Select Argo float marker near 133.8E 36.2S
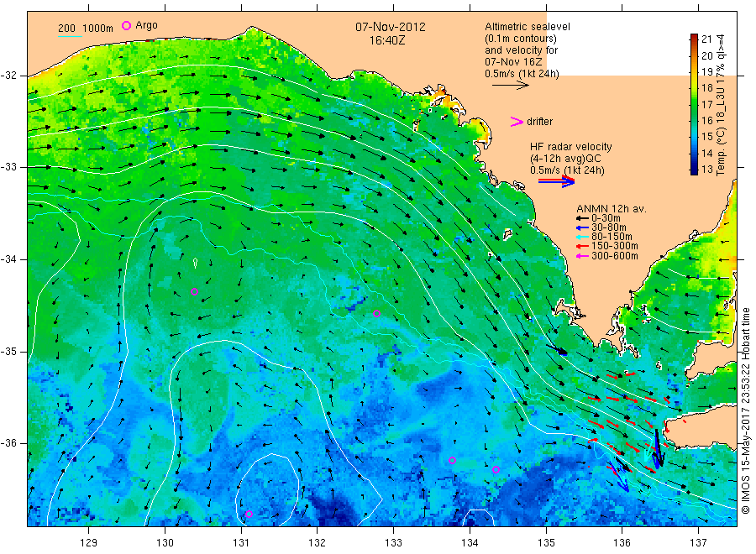Viewport: 756px width, 554px height. coord(452,461)
